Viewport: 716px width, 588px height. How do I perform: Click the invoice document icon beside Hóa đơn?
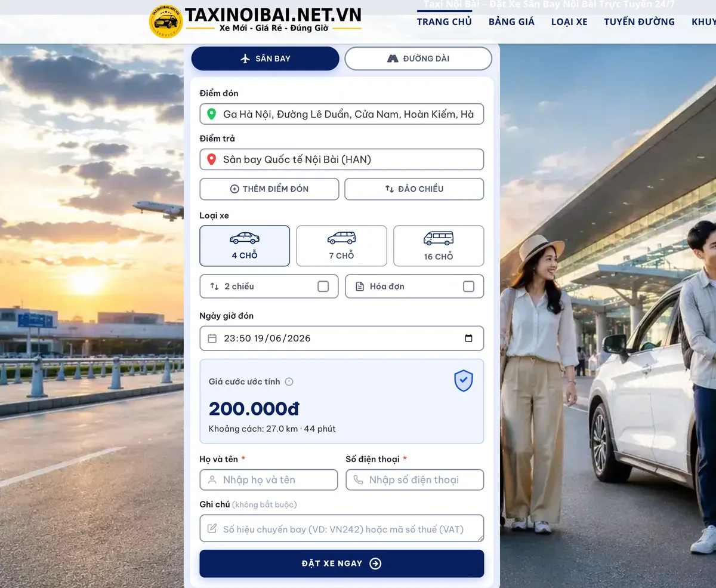360,287
